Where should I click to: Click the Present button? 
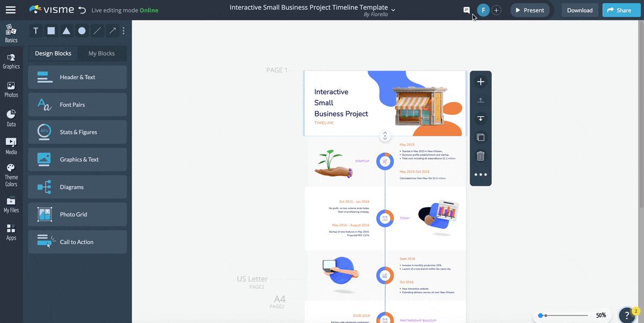coord(530,10)
